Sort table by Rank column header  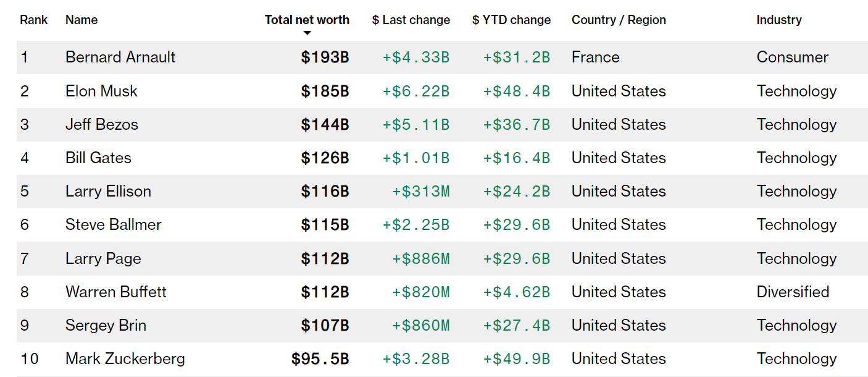click(33, 20)
